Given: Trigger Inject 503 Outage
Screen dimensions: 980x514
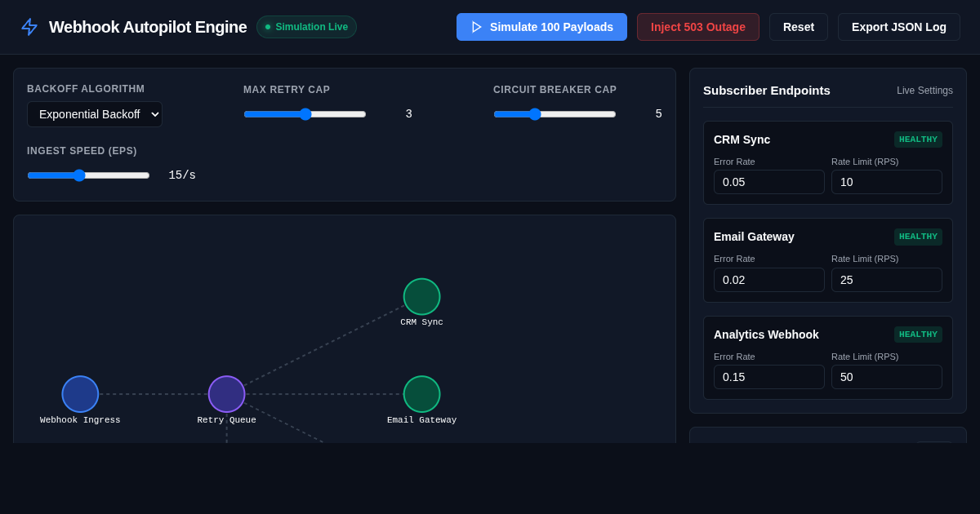Looking at the screenshot, I should [x=698, y=27].
